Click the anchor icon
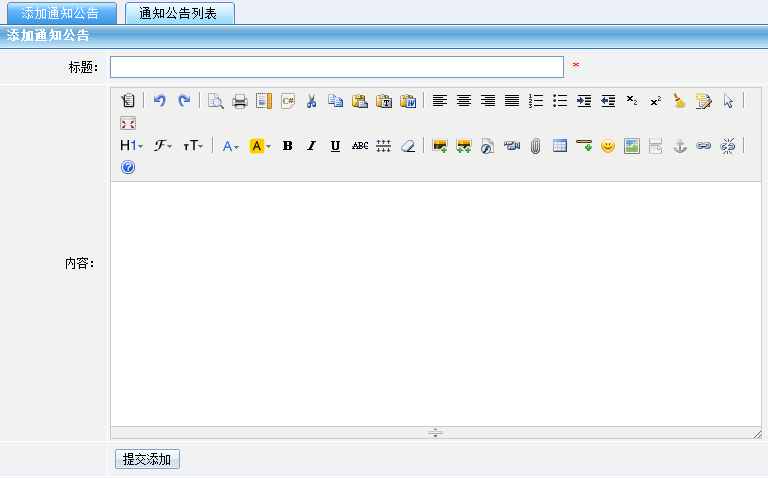This screenshot has height=478, width=768. coord(679,146)
